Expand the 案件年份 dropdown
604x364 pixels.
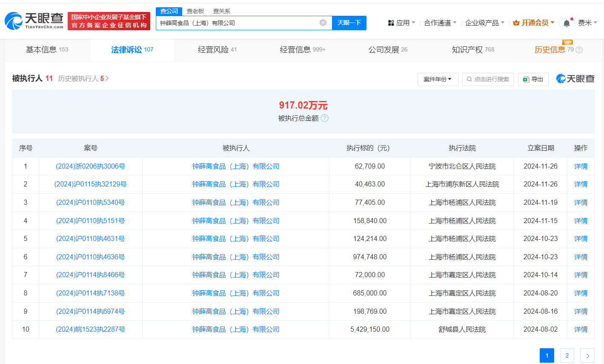pyautogui.click(x=438, y=79)
